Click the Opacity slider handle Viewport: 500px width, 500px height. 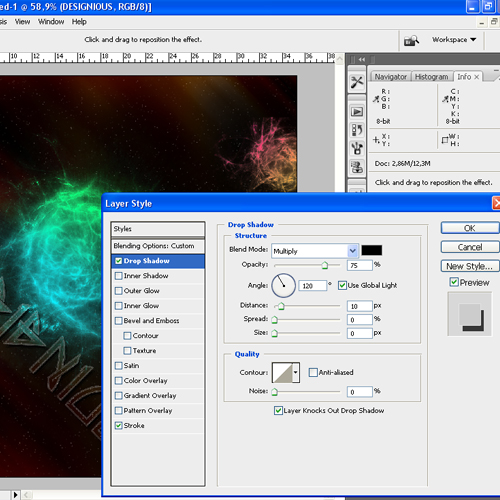(325, 265)
